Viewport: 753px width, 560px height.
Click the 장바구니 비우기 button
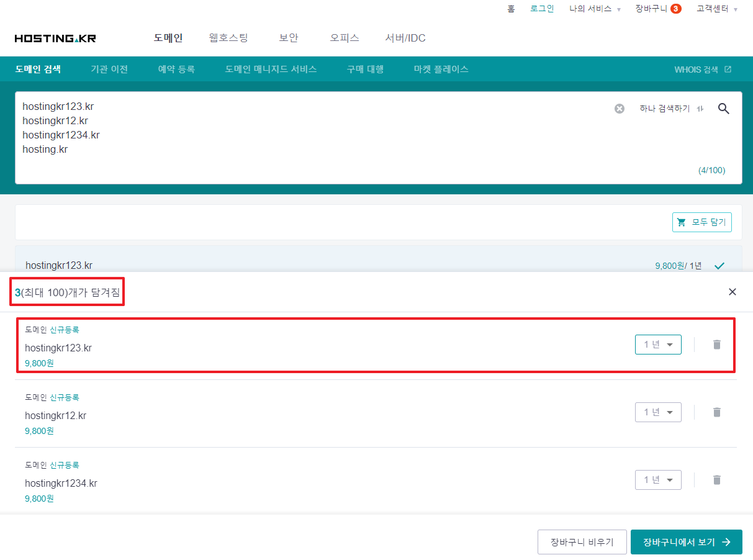pyautogui.click(x=582, y=542)
